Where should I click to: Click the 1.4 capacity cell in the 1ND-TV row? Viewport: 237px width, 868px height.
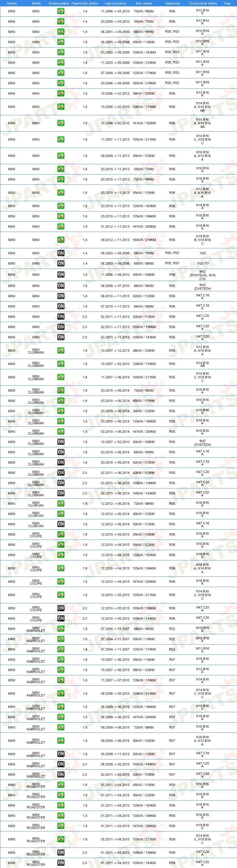coord(85,263)
